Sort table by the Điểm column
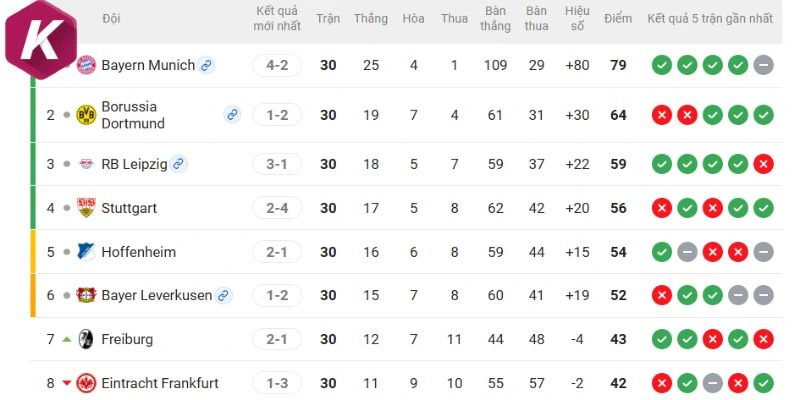This screenshot has width=800, height=400. [618, 19]
